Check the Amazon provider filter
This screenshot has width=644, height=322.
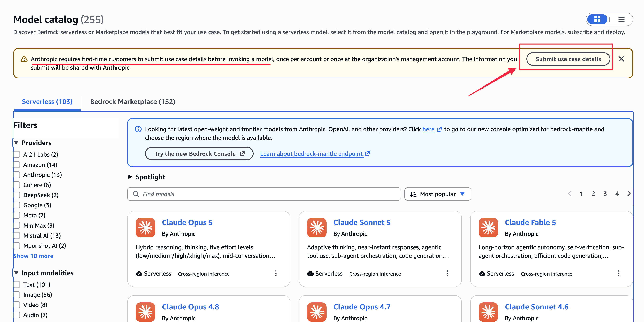(17, 165)
